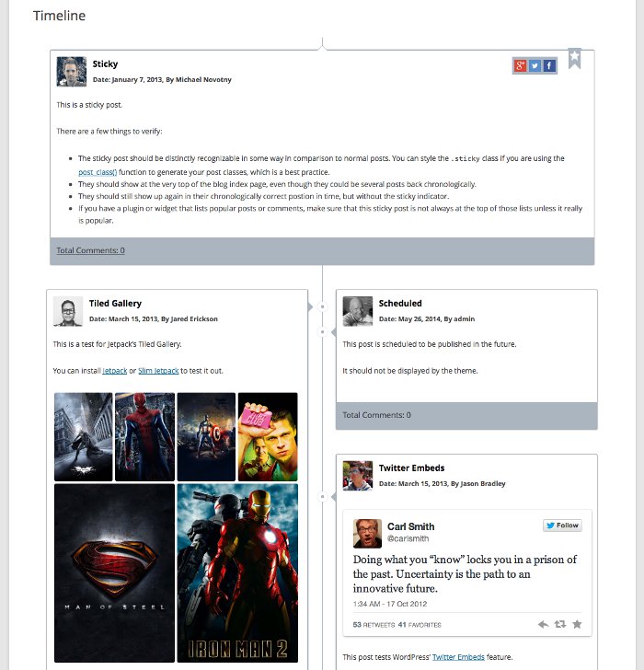Image resolution: width=644 pixels, height=670 pixels.
Task: Open the tweet timestamp 1:34 AM - 17 Oct 2012
Action: pyautogui.click(x=390, y=604)
